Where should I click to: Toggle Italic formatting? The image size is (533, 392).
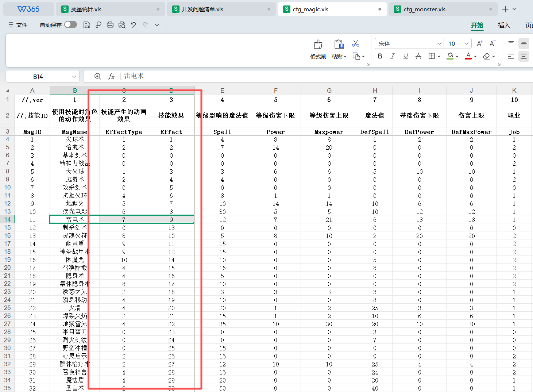[393, 56]
